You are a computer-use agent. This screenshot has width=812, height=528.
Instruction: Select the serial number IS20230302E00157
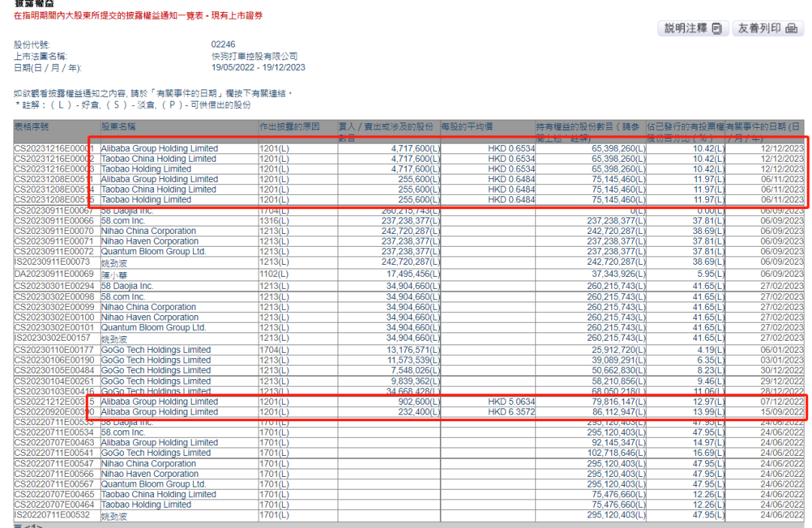[x=52, y=338]
